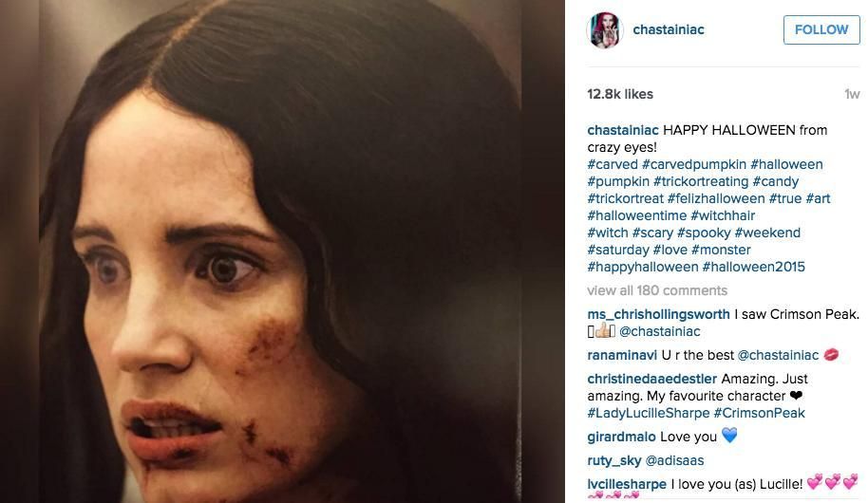Open the @adisaas mention
This screenshot has height=503, width=868.
(x=675, y=460)
